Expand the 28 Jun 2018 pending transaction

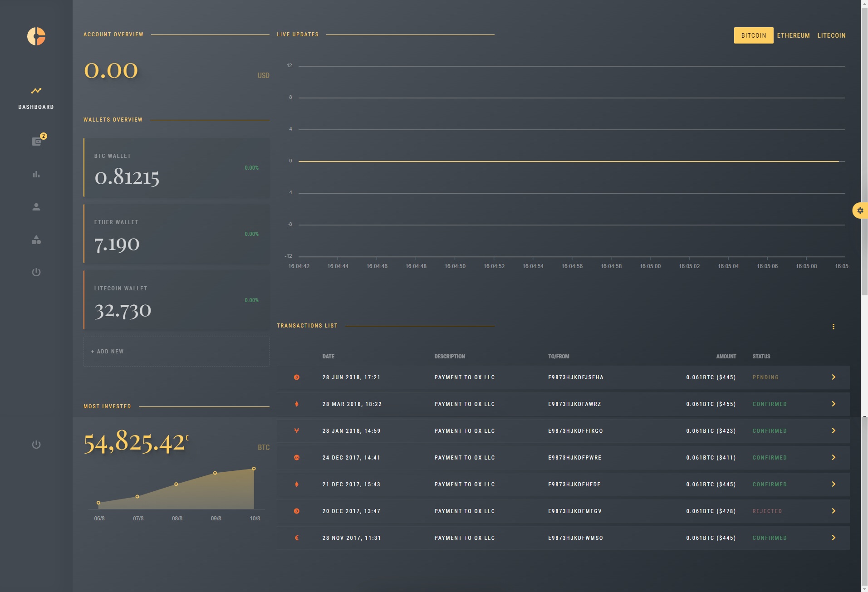(833, 377)
